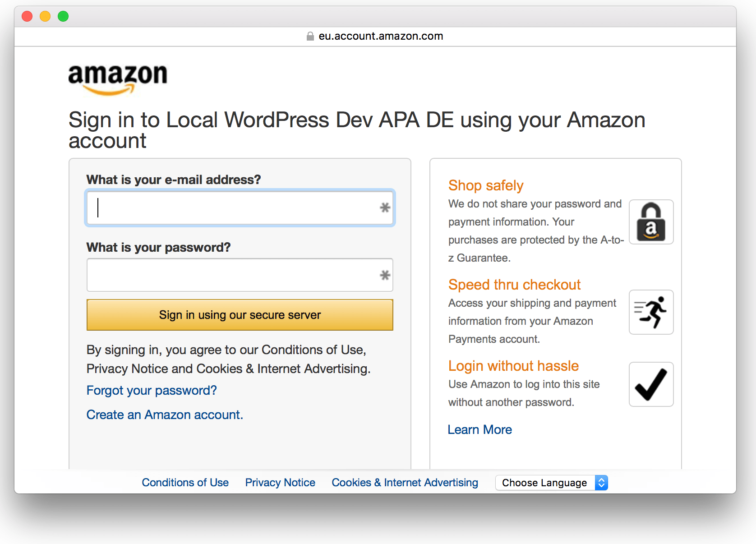Open the Choose Language dropdown
The image size is (756, 544).
click(x=544, y=483)
